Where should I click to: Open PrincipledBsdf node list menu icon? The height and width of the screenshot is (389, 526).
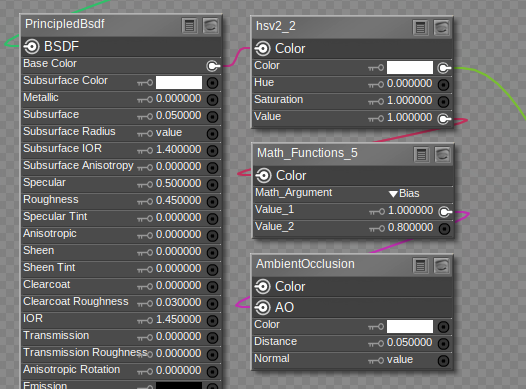190,25
